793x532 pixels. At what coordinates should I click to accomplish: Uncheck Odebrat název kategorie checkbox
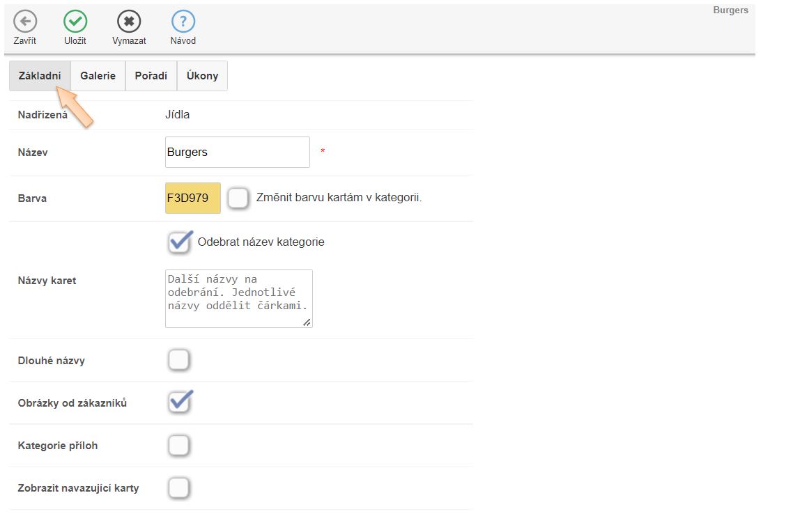click(179, 242)
